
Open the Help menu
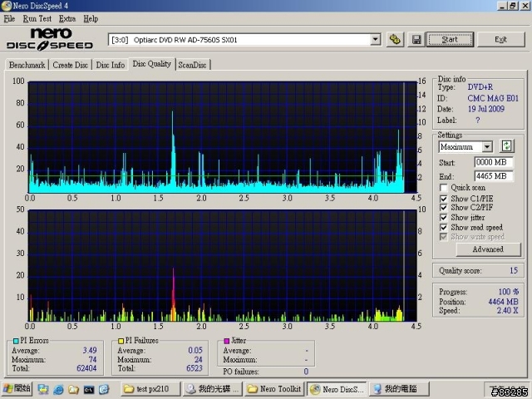click(91, 18)
